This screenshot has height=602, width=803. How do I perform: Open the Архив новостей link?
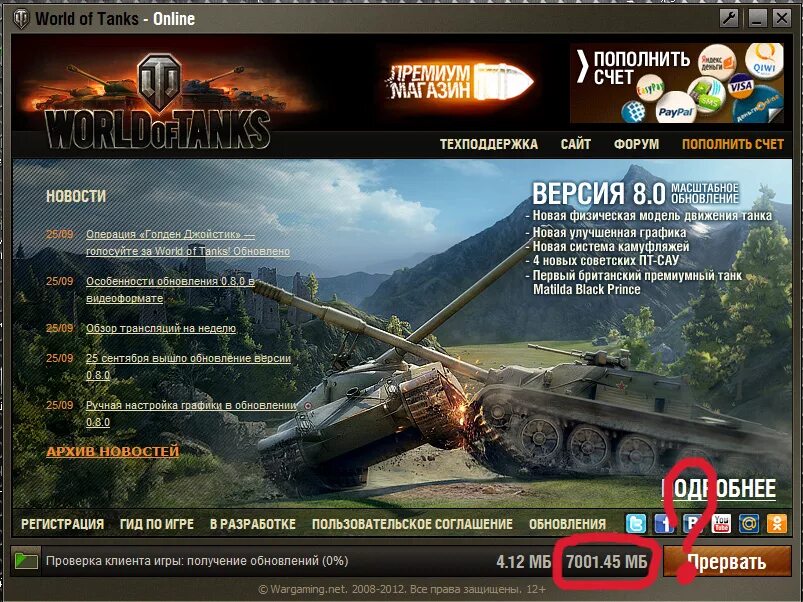point(113,452)
